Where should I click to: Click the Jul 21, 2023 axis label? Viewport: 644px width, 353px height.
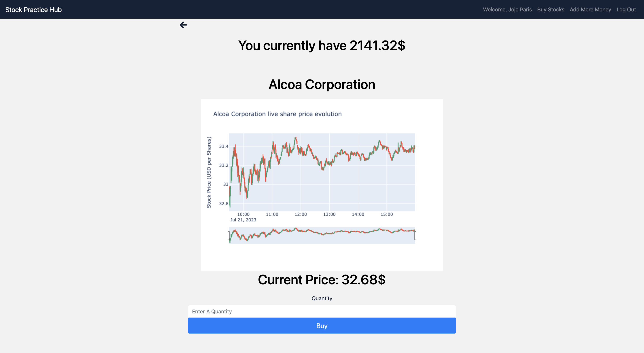click(x=243, y=220)
